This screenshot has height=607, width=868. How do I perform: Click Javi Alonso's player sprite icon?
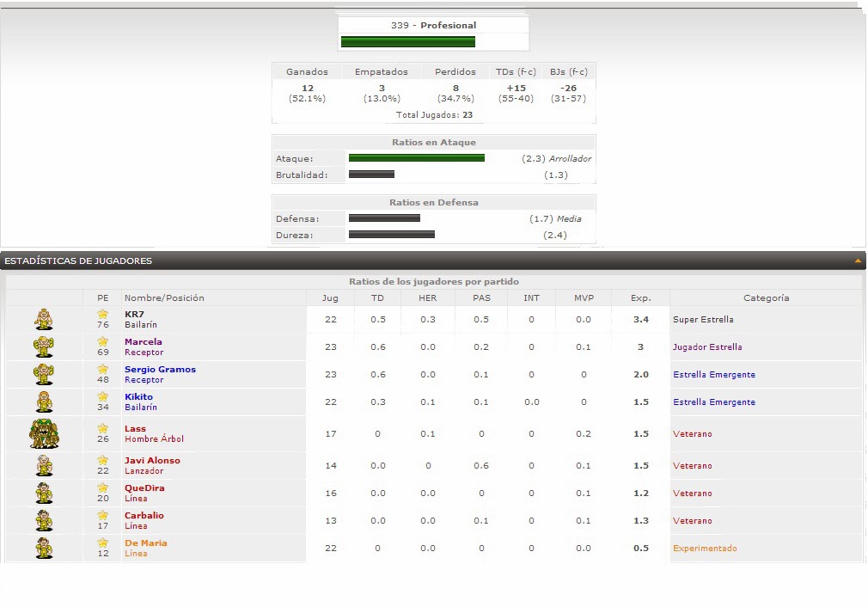click(x=44, y=466)
